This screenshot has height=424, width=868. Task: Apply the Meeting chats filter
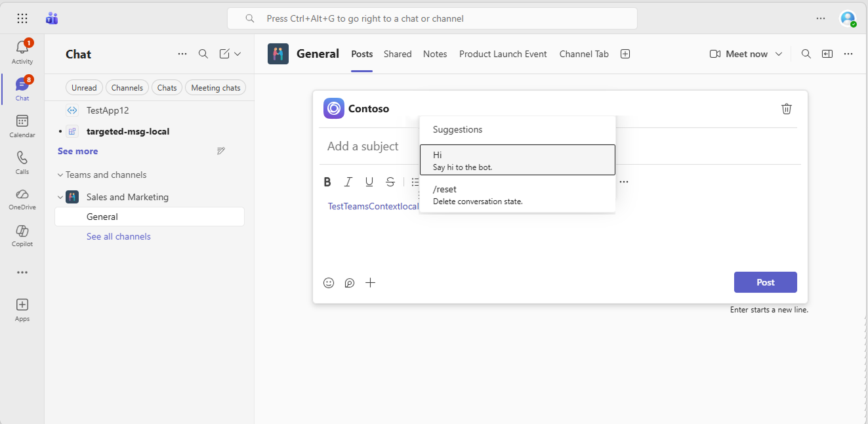click(216, 87)
